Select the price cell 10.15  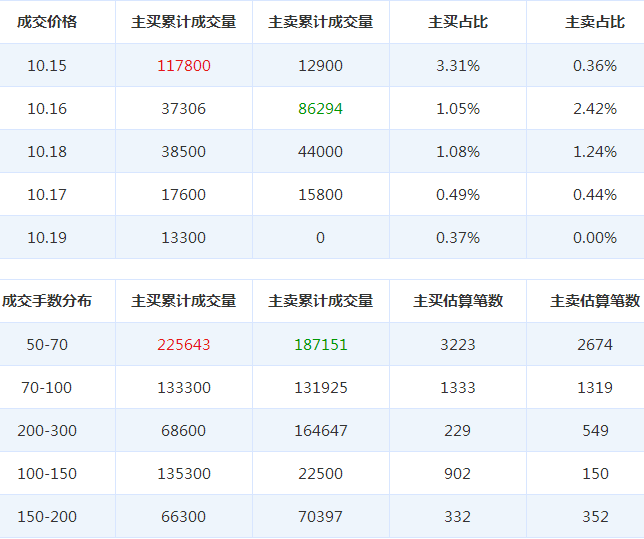tap(47, 66)
